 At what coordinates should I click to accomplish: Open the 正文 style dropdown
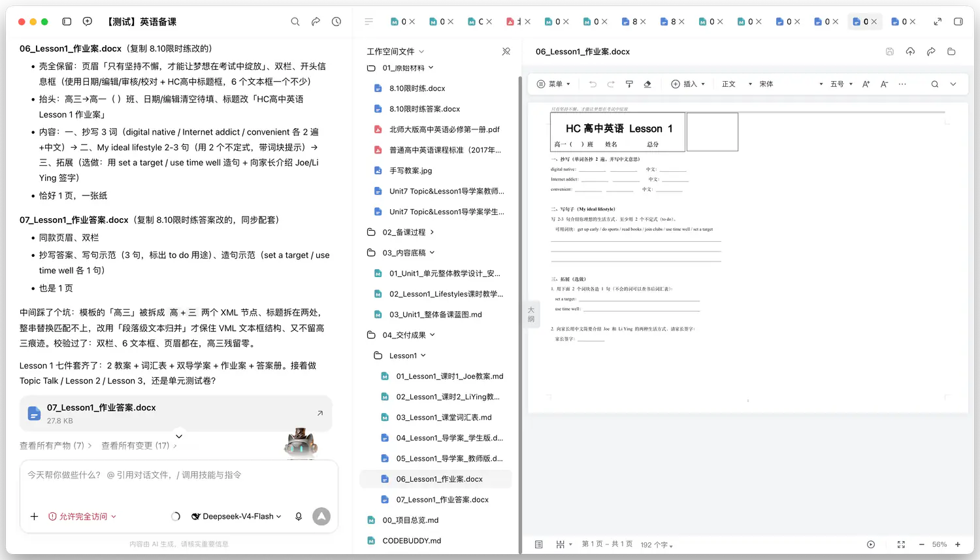tap(737, 84)
